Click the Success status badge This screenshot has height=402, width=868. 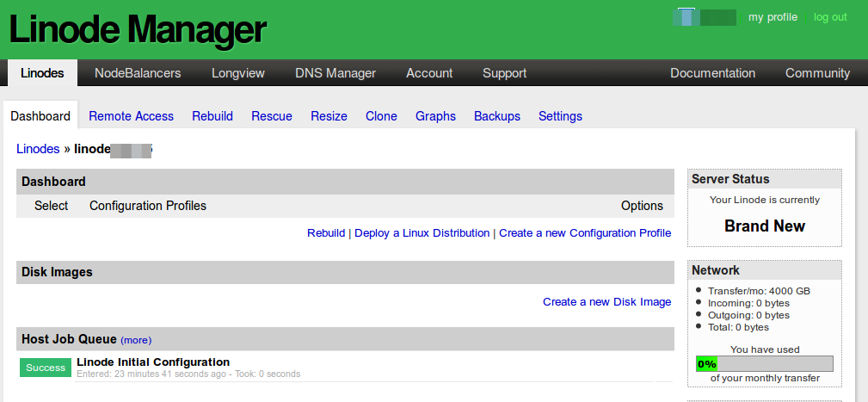[x=46, y=368]
